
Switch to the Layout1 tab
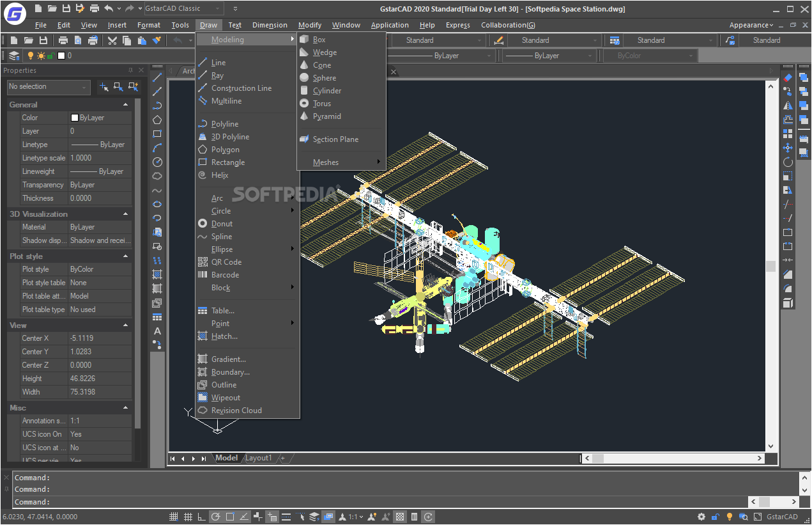tap(258, 458)
